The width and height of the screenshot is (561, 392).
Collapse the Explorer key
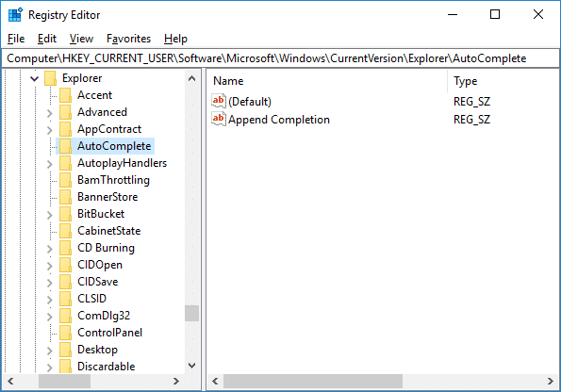coord(34,78)
